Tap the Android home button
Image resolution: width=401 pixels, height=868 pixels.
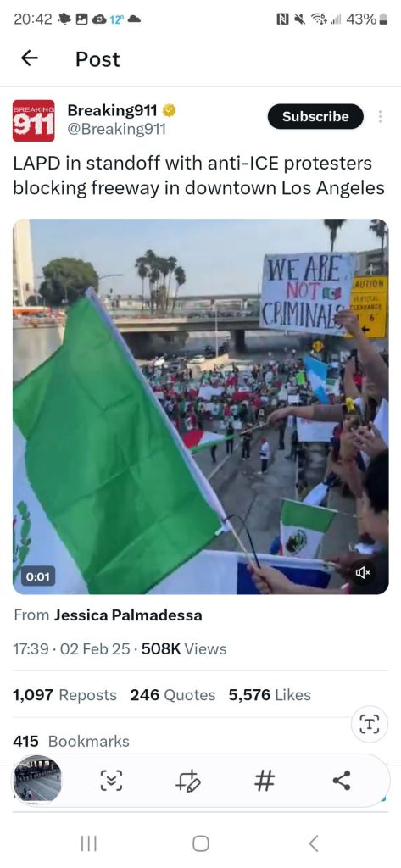coord(200,843)
